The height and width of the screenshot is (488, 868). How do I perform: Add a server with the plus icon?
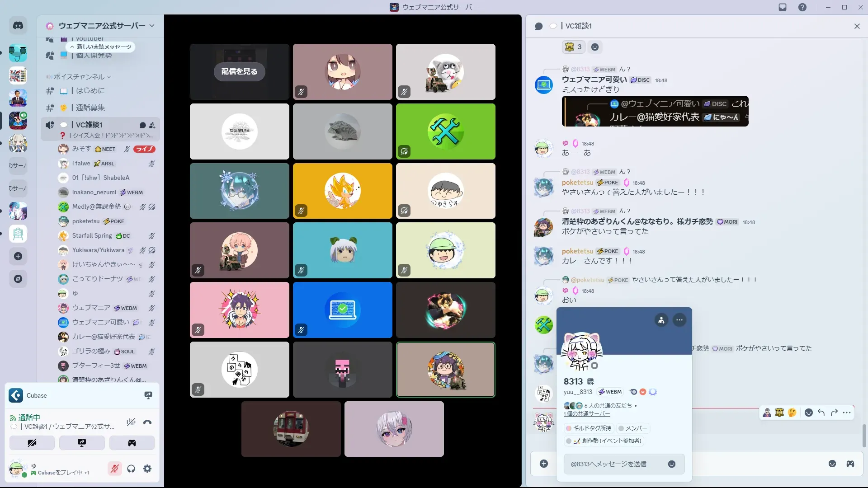click(18, 256)
